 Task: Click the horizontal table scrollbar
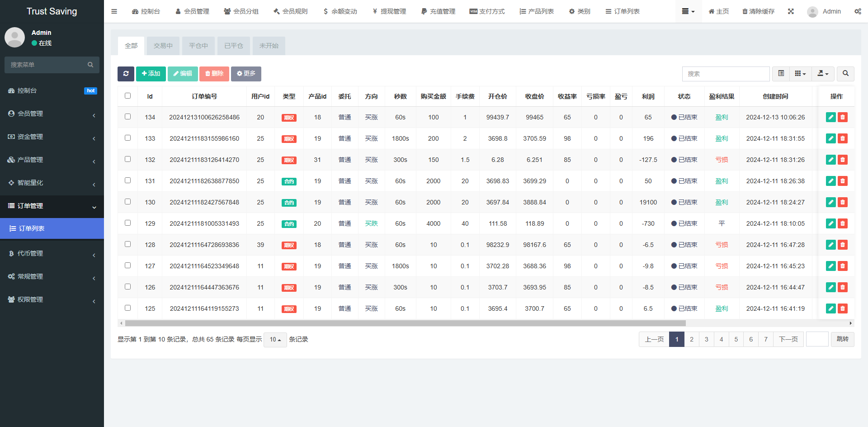coord(406,323)
